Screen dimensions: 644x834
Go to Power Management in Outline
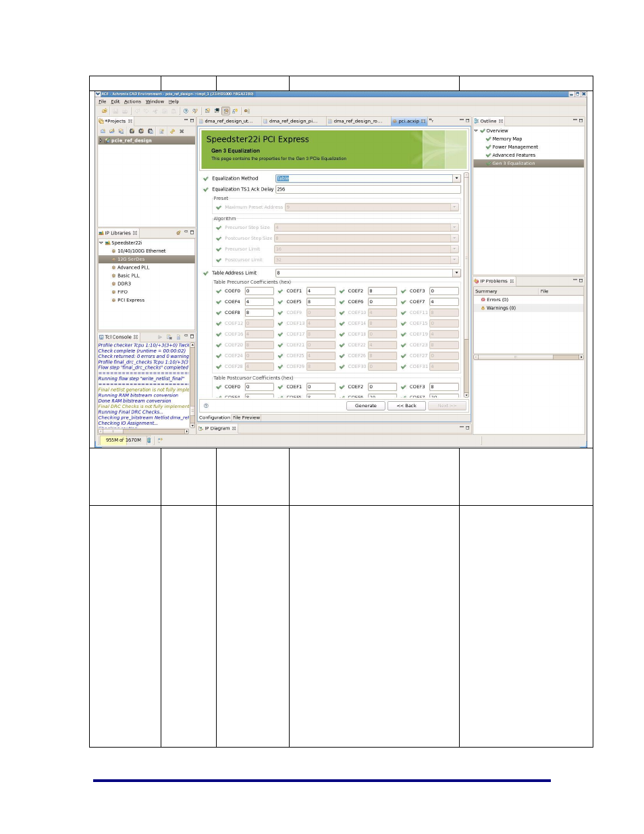[x=515, y=147]
